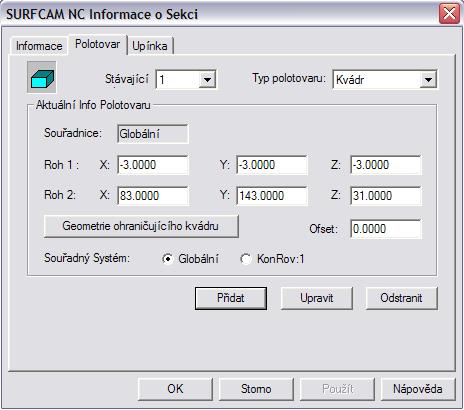This screenshot has height=410, width=464.
Task: Click the Souřadnice Globální field
Action: pos(153,134)
